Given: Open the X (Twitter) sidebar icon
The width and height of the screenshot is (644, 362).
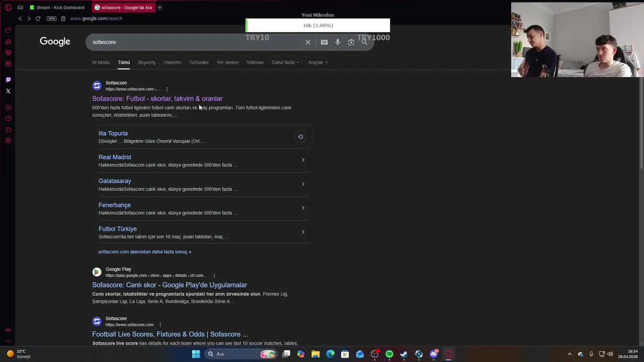Looking at the screenshot, I should pos(8,91).
